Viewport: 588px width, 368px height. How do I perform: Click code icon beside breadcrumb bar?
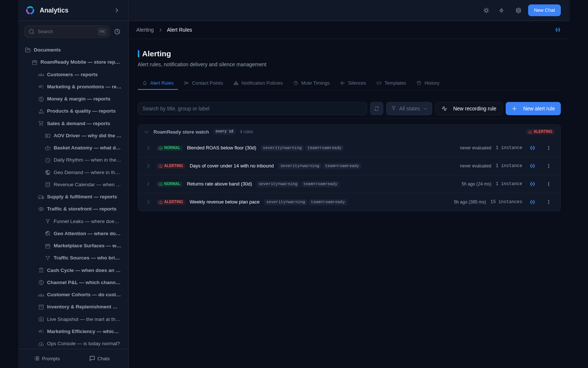[557, 30]
